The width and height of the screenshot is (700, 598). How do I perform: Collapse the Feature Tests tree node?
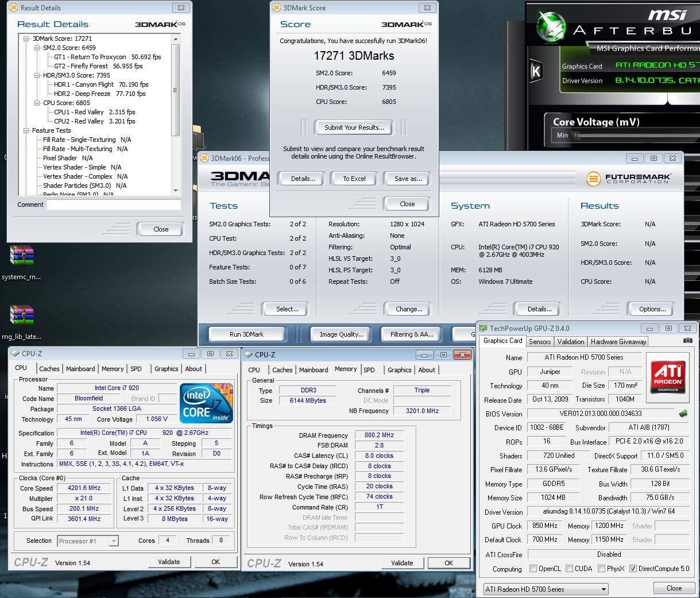click(x=26, y=130)
